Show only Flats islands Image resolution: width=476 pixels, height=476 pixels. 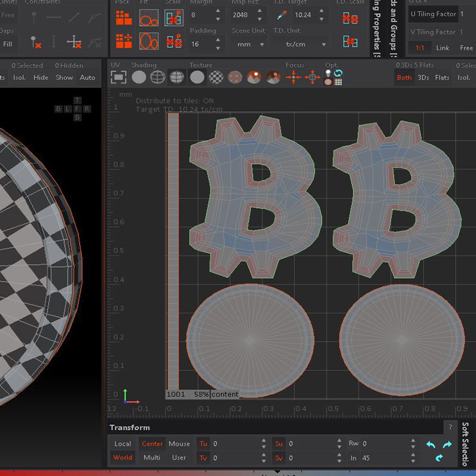coord(442,78)
